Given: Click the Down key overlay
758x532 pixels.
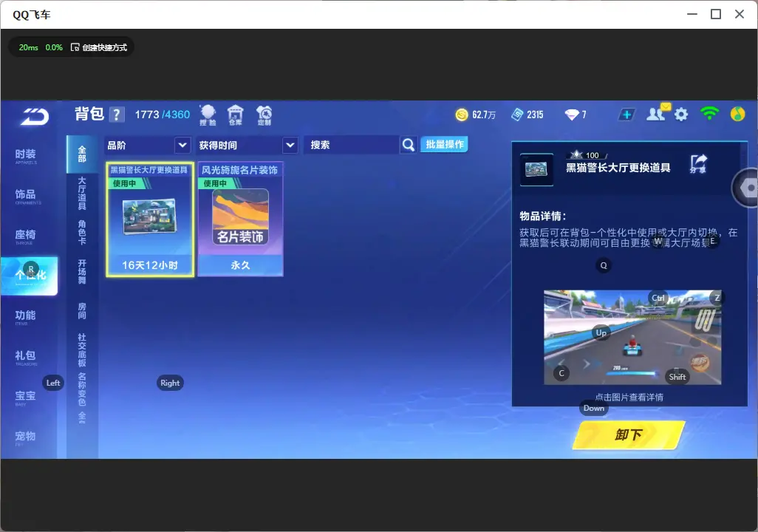Looking at the screenshot, I should tap(594, 408).
